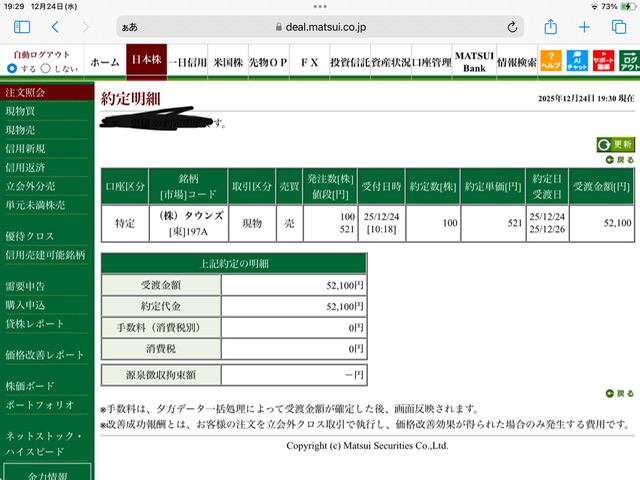640x480 pixels.
Task: Open the MATSUI Bank tab
Action: 474,62
